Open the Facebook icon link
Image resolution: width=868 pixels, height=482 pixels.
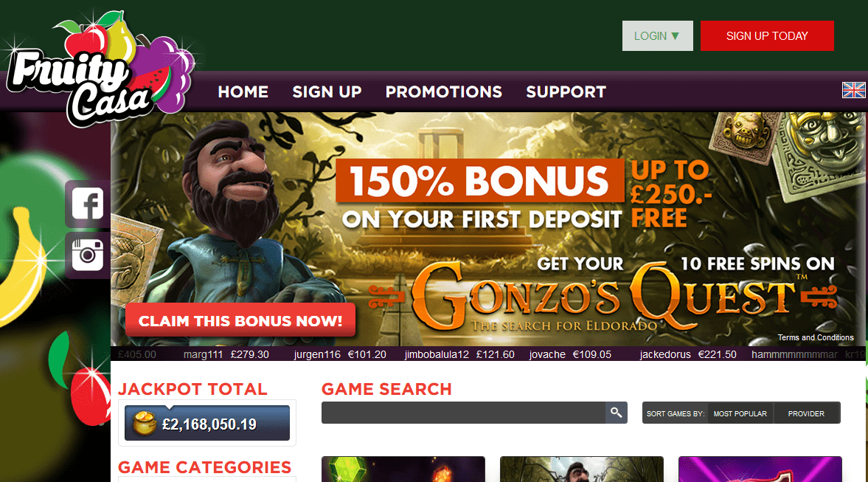coord(88,203)
